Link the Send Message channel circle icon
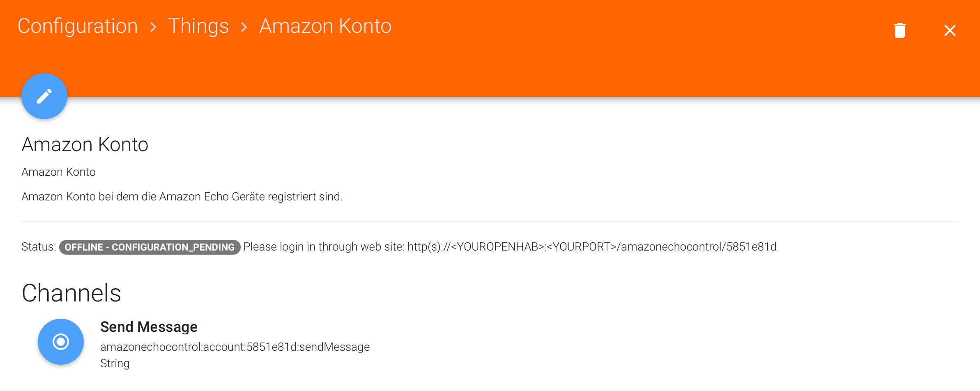 61,341
